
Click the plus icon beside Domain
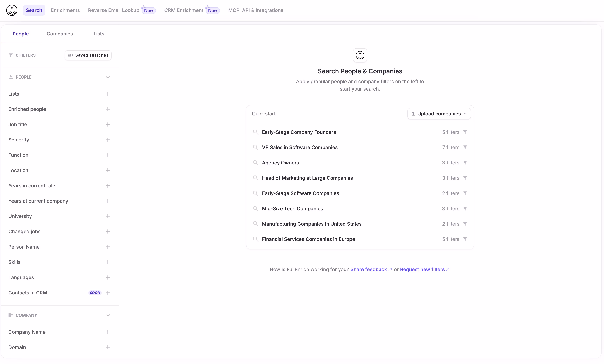(x=108, y=347)
